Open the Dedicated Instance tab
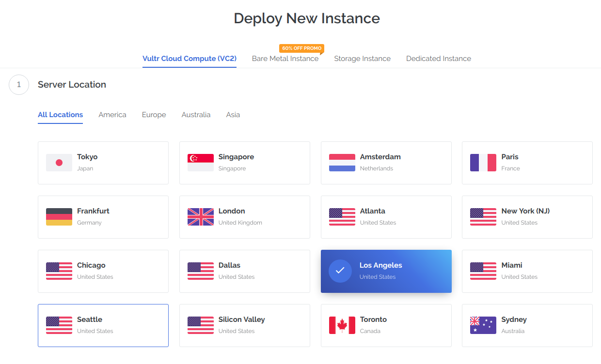Viewport: 601px width, 364px height. [438, 59]
